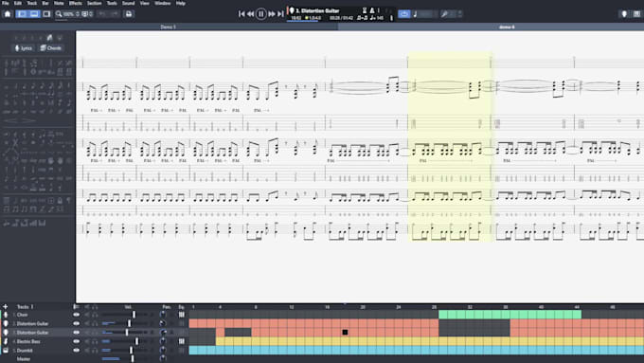Pause playback with the round button
This screenshot has height=363, width=644.
point(260,14)
